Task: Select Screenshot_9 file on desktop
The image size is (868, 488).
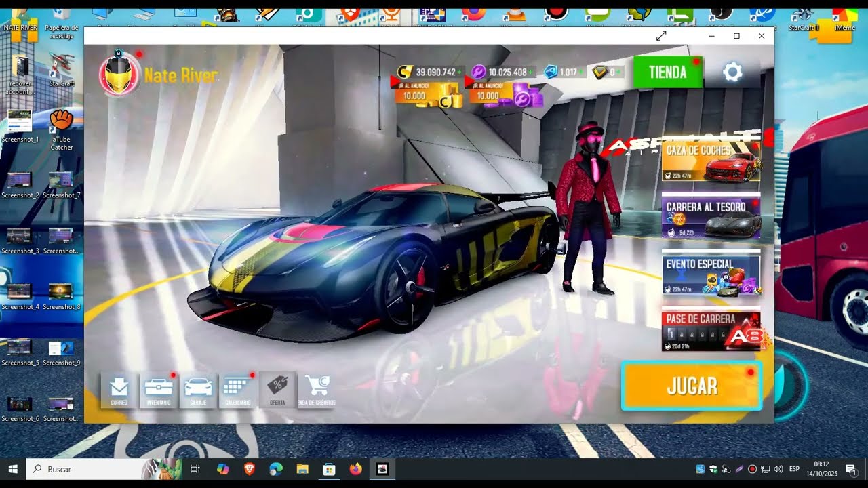Action: pos(62,351)
